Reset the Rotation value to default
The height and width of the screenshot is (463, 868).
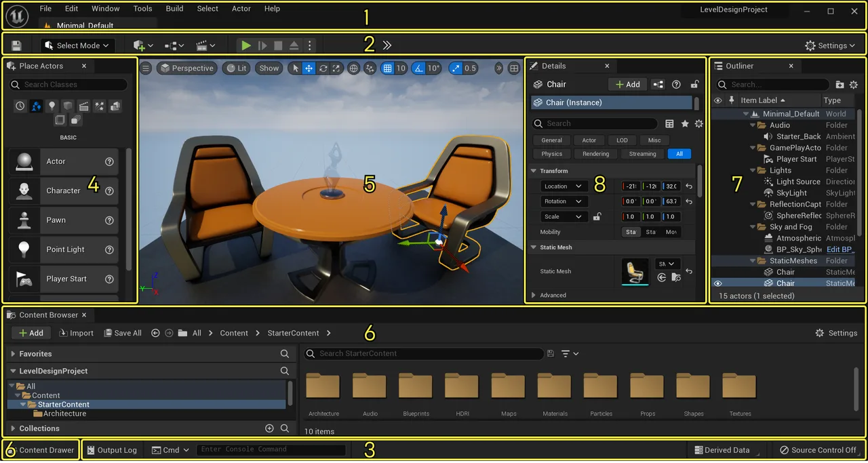[689, 202]
